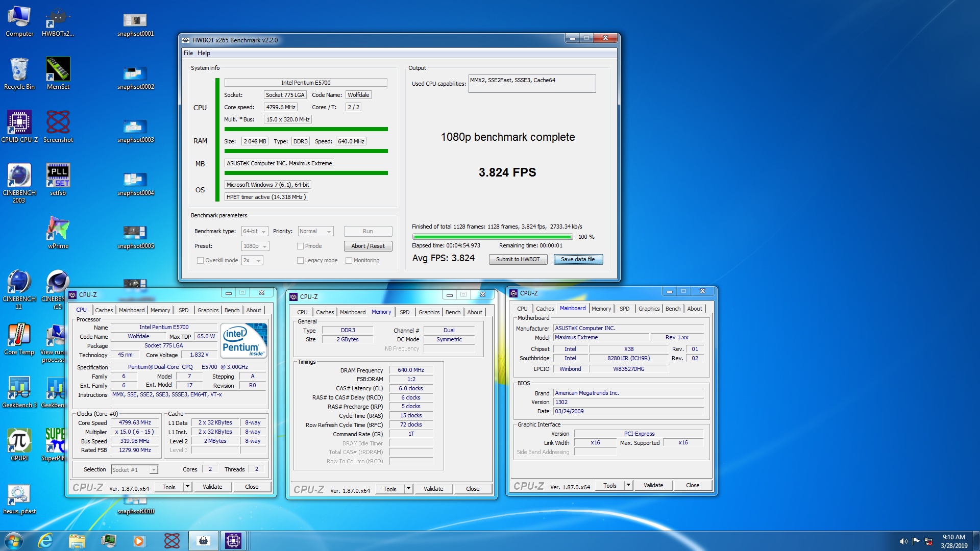Viewport: 980px width, 551px height.
Task: Open snaphsot0005 image file
Action: click(x=135, y=237)
